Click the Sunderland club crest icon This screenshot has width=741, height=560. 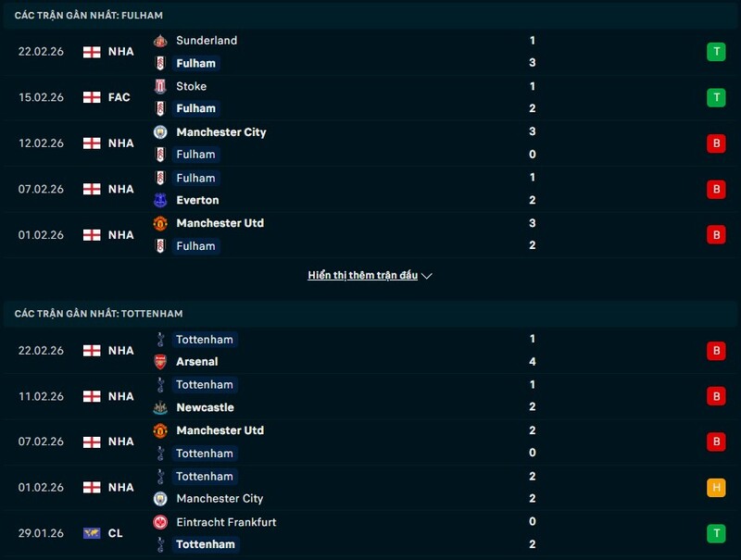160,41
